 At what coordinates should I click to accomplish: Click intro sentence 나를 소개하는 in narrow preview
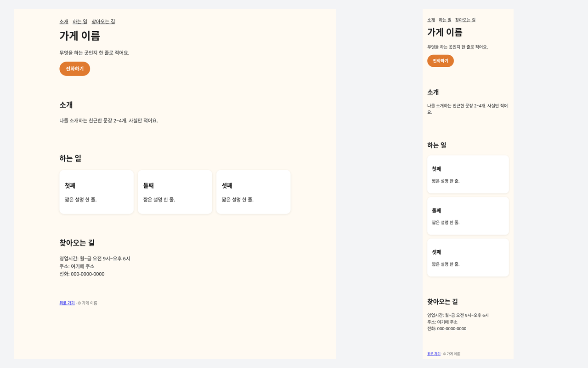pos(468,109)
